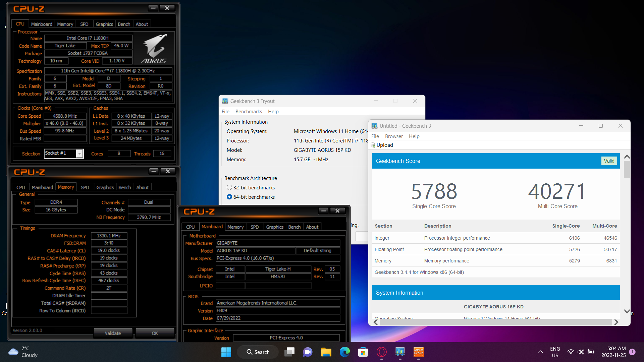The image size is (644, 362).
Task: Open SPD tab in top CPU-Z window
Action: point(84,24)
